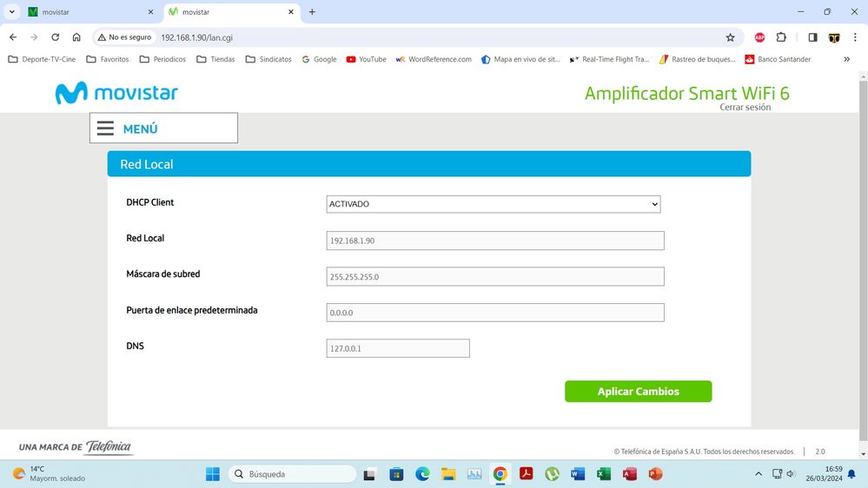Open the YouTube bookmark

coord(366,60)
